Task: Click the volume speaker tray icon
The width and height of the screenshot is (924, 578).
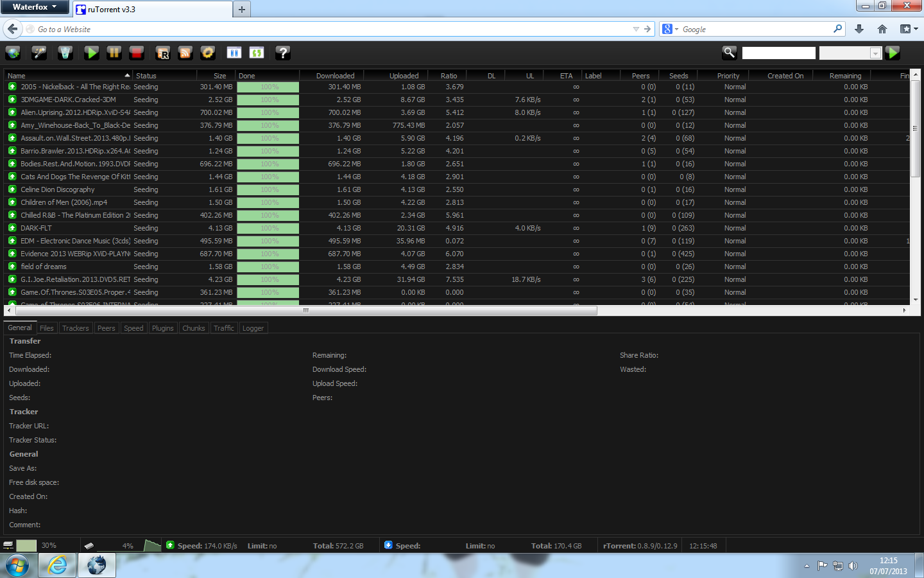Action: coord(853,566)
